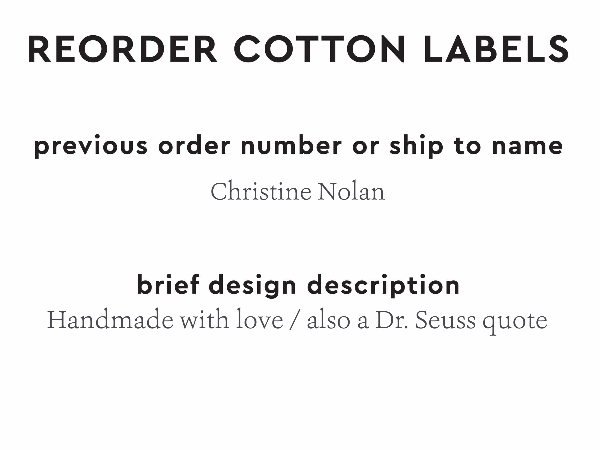Select the 'previous order number or ship to name' label
This screenshot has height=450, width=600.
click(298, 146)
